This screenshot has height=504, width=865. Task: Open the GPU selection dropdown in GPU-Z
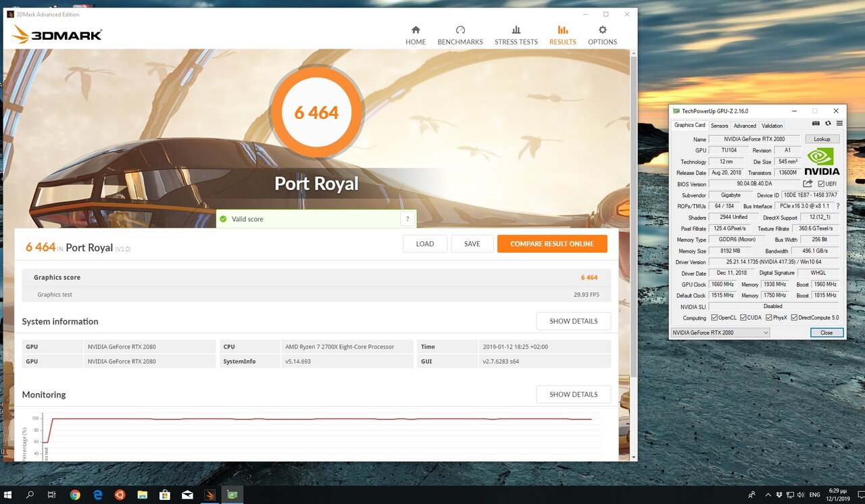click(x=720, y=332)
